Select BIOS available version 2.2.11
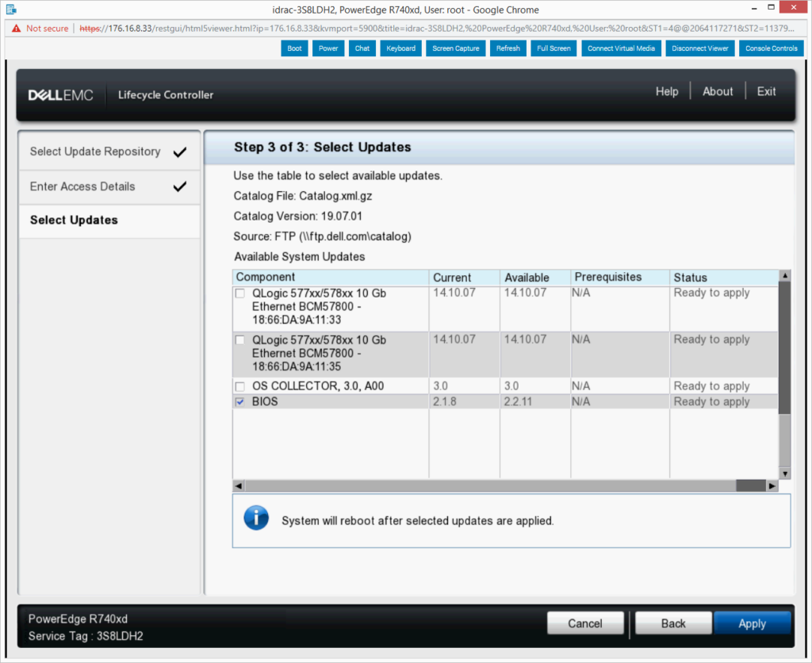The width and height of the screenshot is (812, 663). coord(518,402)
